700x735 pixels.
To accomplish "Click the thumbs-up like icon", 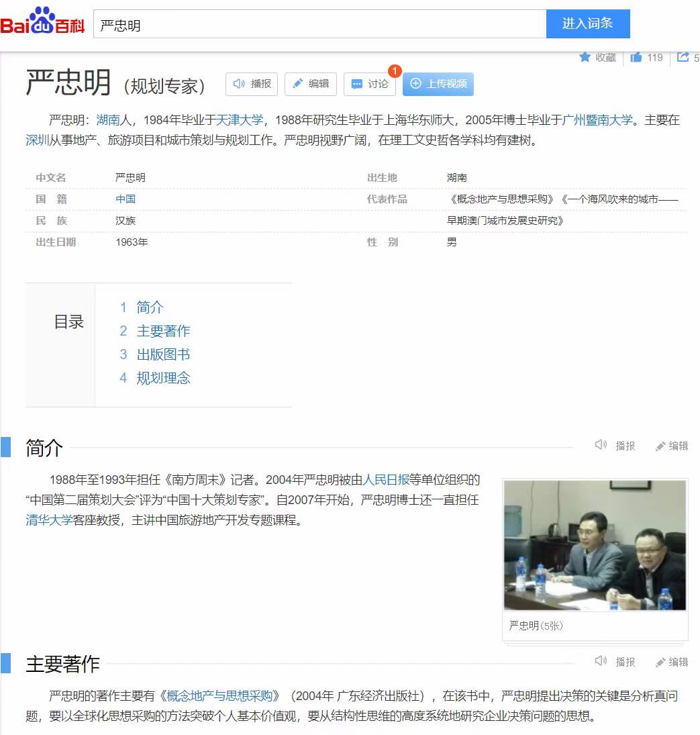I will click(x=636, y=58).
